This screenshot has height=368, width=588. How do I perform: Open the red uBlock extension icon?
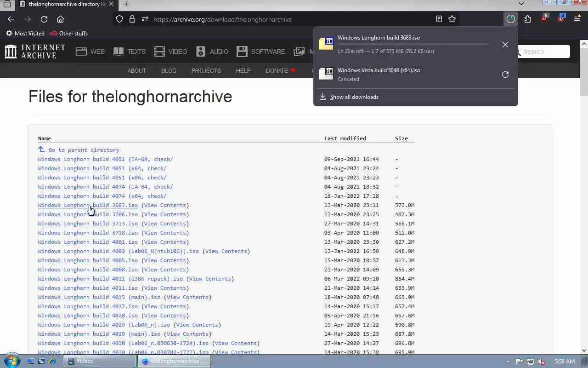[x=544, y=18]
